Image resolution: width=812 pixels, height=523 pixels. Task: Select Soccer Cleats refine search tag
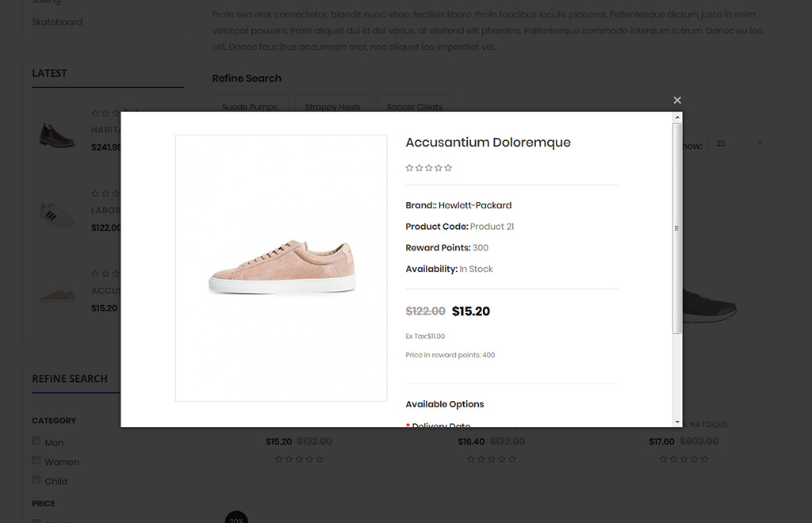pyautogui.click(x=415, y=106)
